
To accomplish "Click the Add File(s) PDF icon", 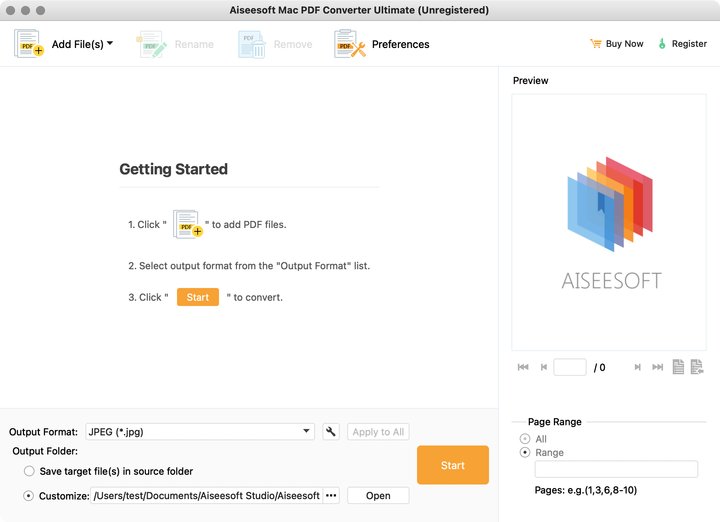I will [x=28, y=44].
